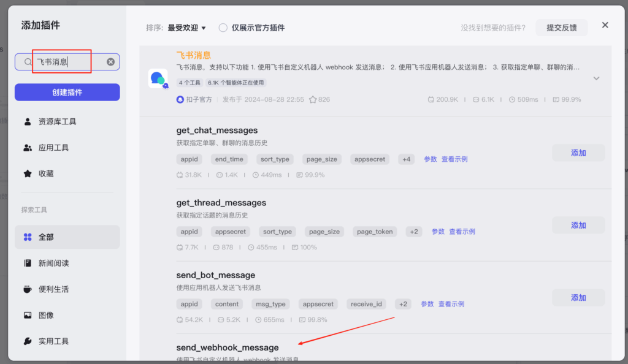Click the 图像 picture icon
Screen dimensions: 628x364
point(28,315)
